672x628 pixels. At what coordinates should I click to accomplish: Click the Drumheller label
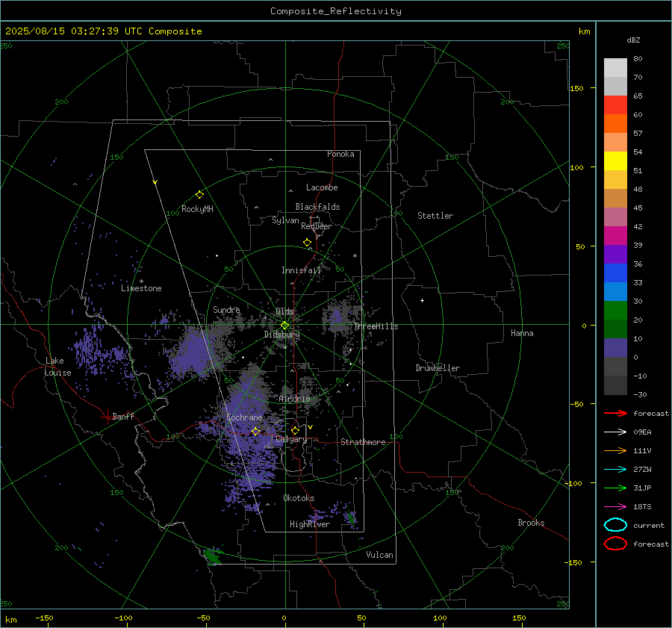[438, 368]
